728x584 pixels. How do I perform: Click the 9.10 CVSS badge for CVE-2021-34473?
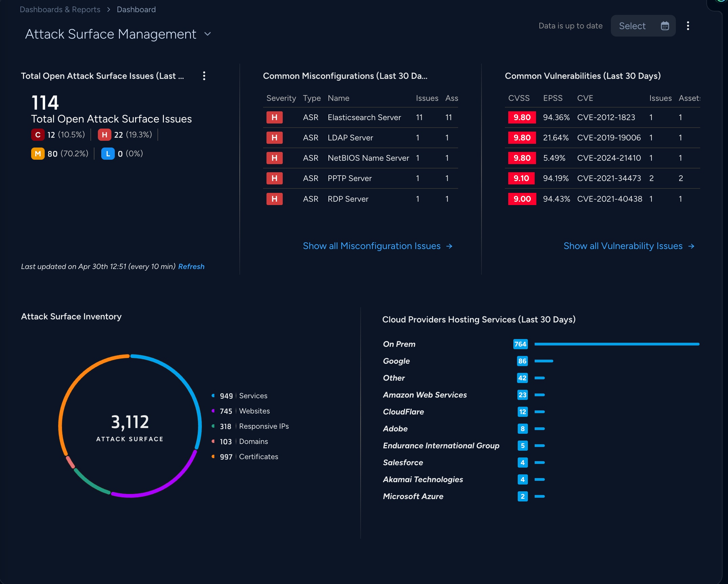click(521, 178)
